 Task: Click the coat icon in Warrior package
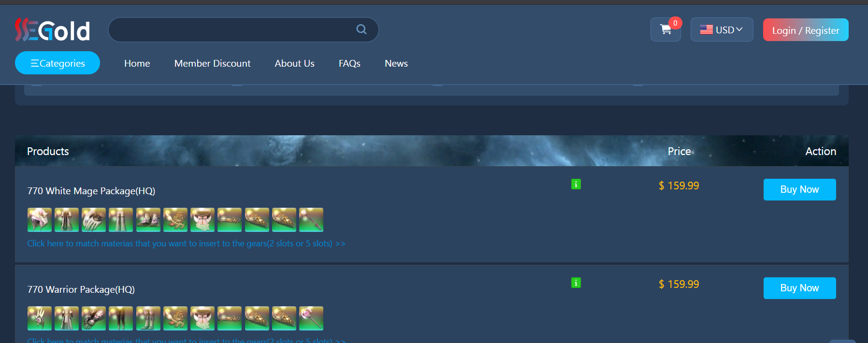(67, 318)
